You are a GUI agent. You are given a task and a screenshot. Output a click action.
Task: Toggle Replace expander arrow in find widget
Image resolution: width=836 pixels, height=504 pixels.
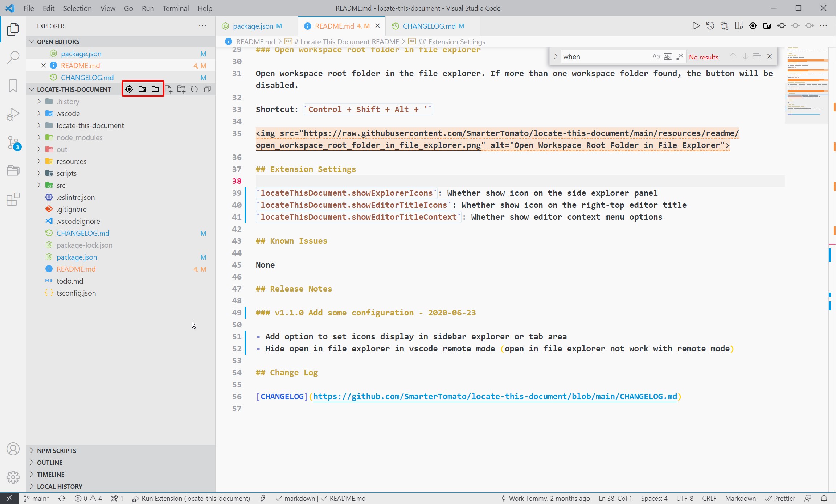[556, 57]
